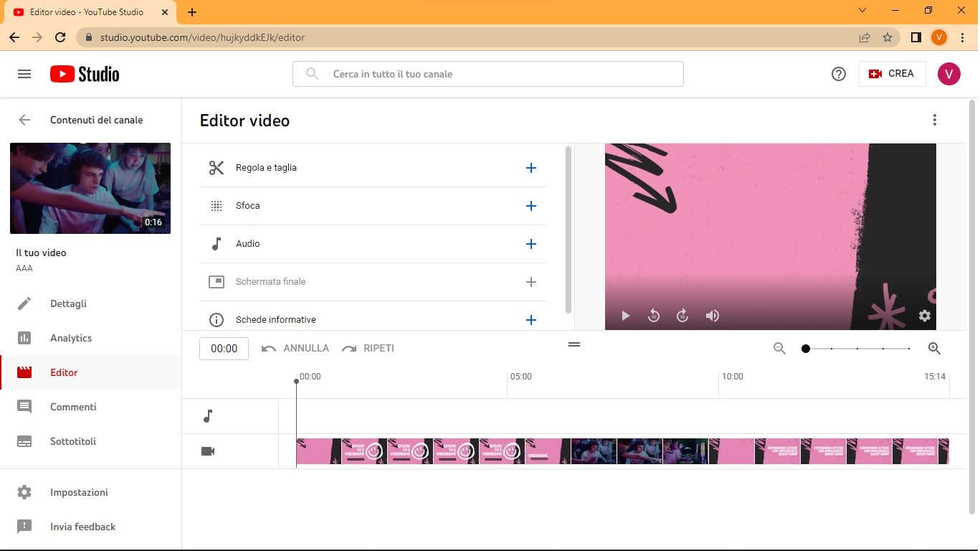Image resolution: width=980 pixels, height=551 pixels.
Task: Open player settings gear
Action: 924,315
